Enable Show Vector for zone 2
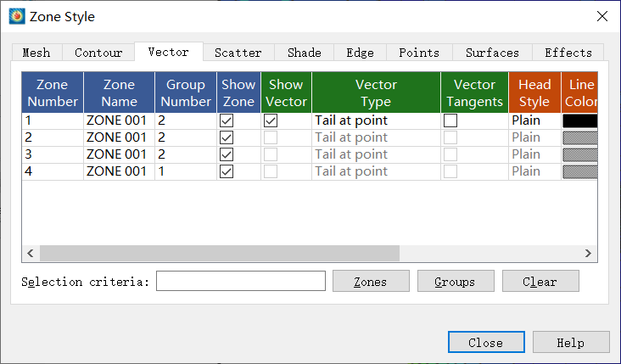This screenshot has width=621, height=364. pyautogui.click(x=271, y=137)
